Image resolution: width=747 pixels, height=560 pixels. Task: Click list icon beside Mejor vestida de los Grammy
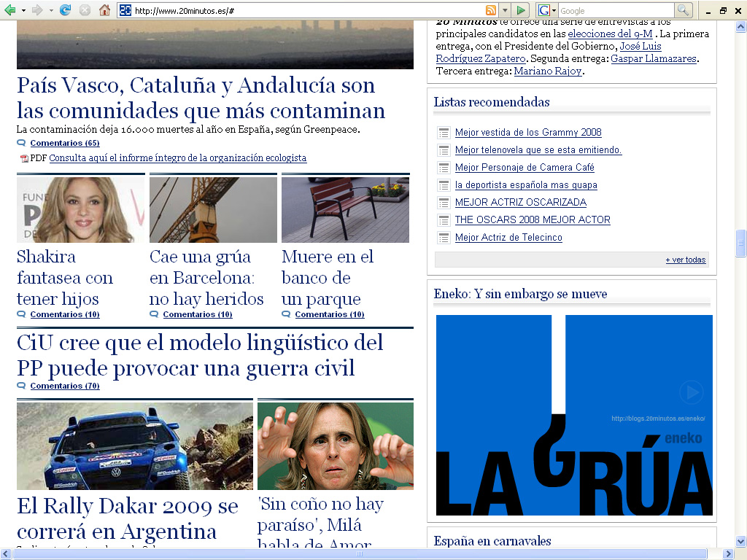coord(444,133)
